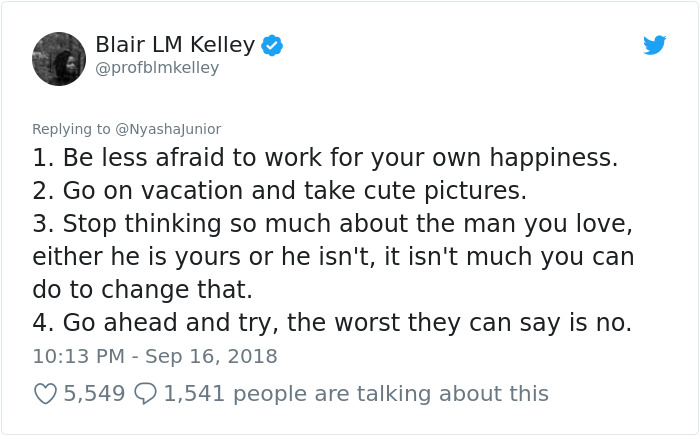Click the 5,549 likes count
Screen dimensions: 700x436
tap(94, 394)
